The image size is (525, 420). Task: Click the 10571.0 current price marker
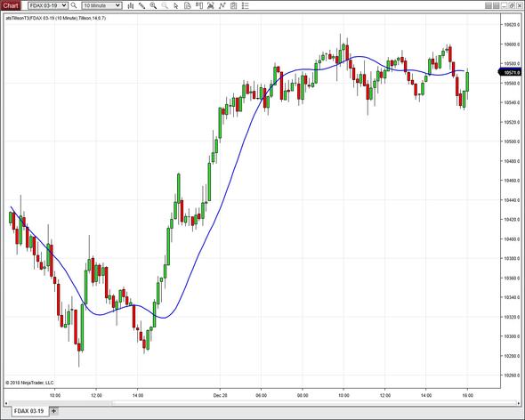(x=511, y=72)
